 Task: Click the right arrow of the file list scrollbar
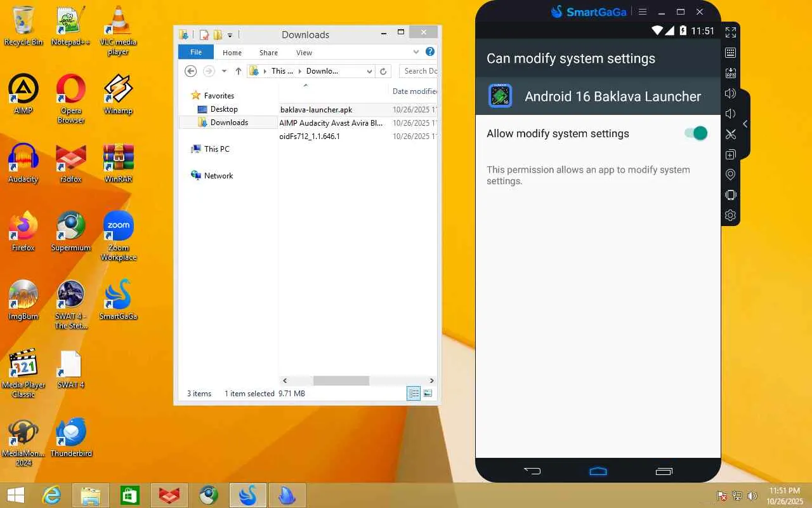pos(432,380)
